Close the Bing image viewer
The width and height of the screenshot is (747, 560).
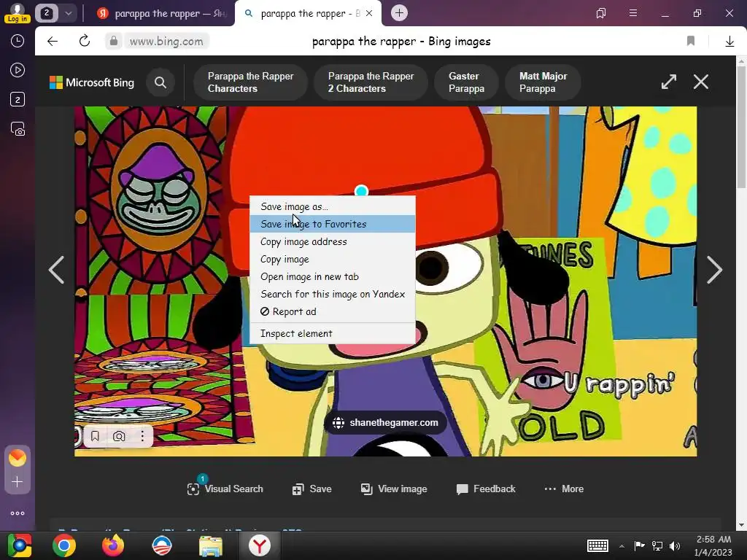pyautogui.click(x=701, y=82)
